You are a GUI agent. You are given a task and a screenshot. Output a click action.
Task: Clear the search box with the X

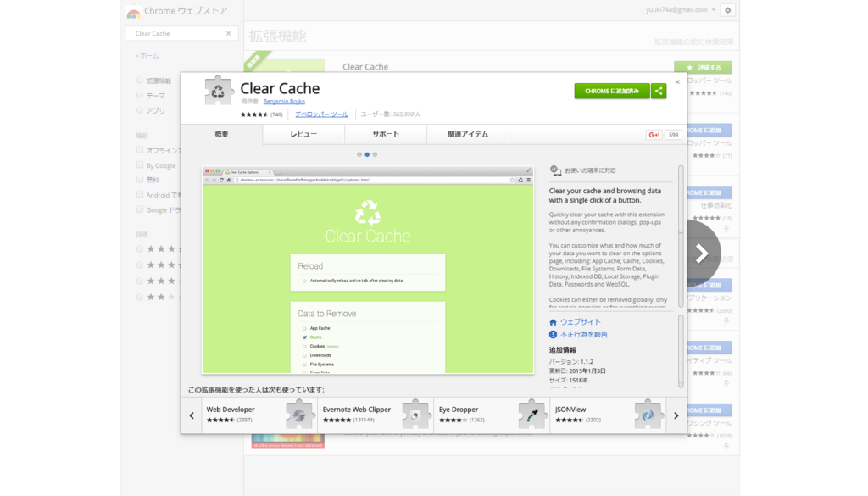coord(229,33)
